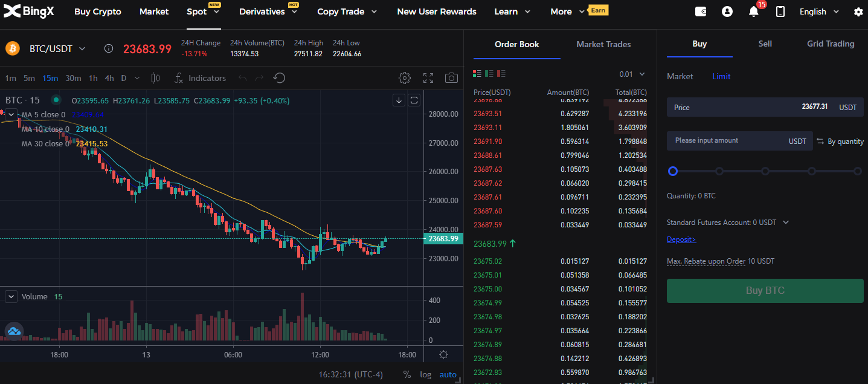Enter fullscreen chart mode
Image resolution: width=868 pixels, height=384 pixels.
pyautogui.click(x=428, y=78)
